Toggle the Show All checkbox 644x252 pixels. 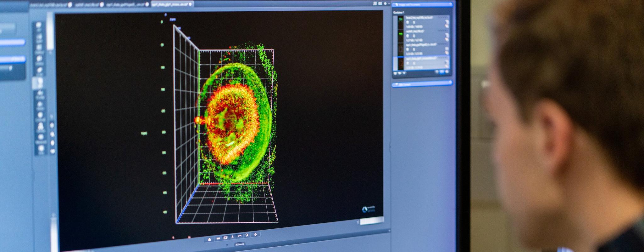[x=240, y=244]
